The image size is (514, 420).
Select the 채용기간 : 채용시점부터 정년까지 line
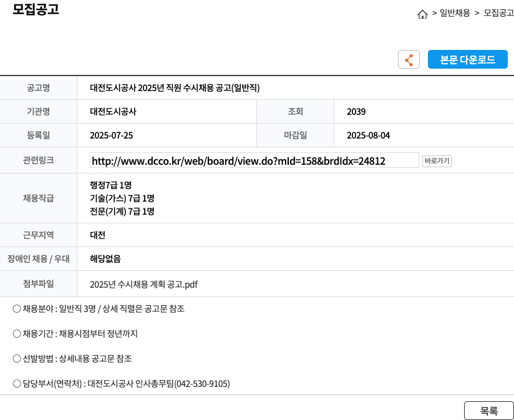pyautogui.click(x=75, y=334)
